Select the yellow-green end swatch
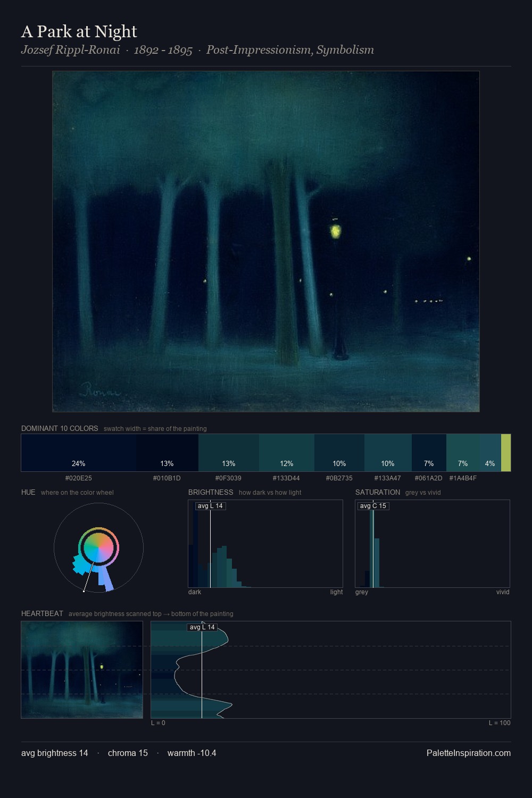532x798 pixels. pyautogui.click(x=506, y=453)
